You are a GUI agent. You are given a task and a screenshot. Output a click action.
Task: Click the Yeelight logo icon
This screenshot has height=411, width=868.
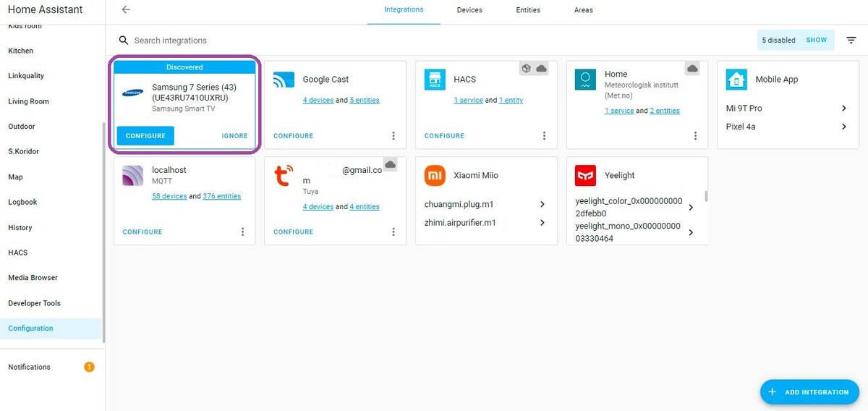(x=585, y=175)
